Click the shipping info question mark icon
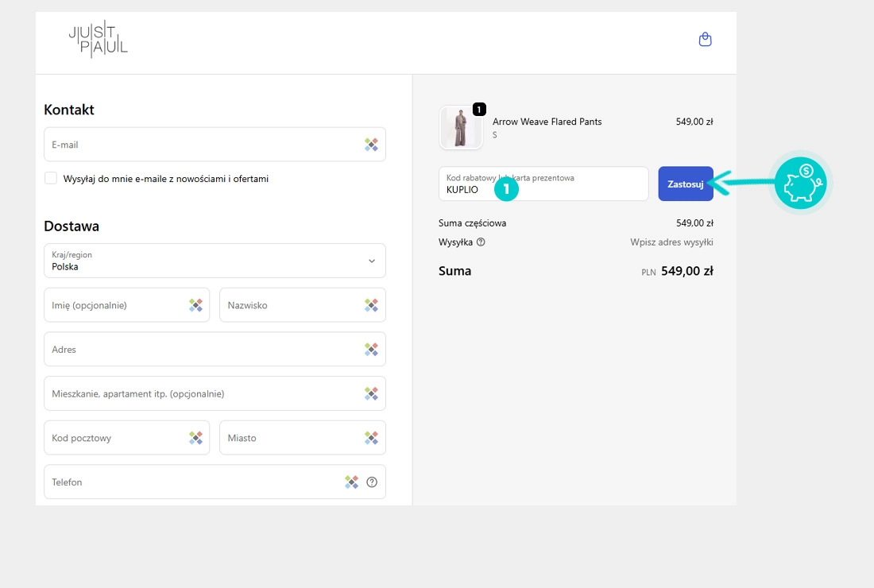The width and height of the screenshot is (874, 588). click(x=481, y=242)
